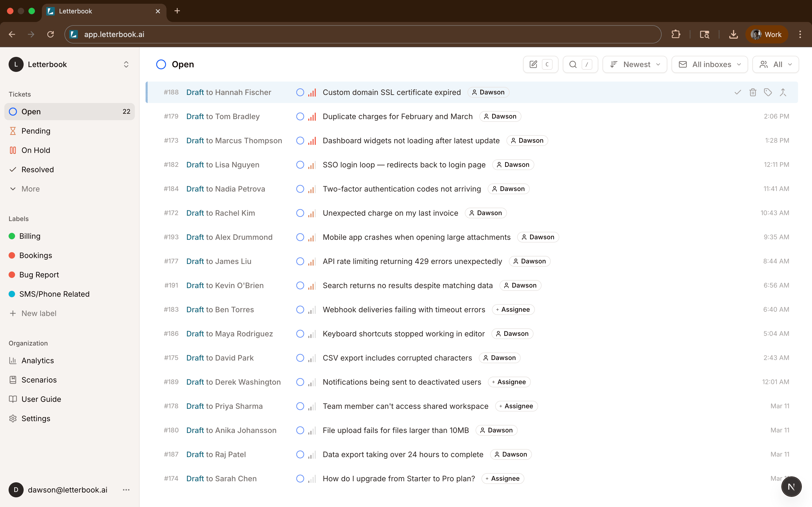
Task: Select the green Billing label dot
Action: coord(12,236)
